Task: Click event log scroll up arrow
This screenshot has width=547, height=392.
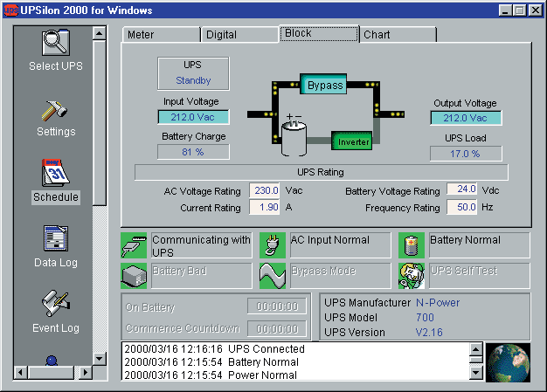Action: click(476, 349)
